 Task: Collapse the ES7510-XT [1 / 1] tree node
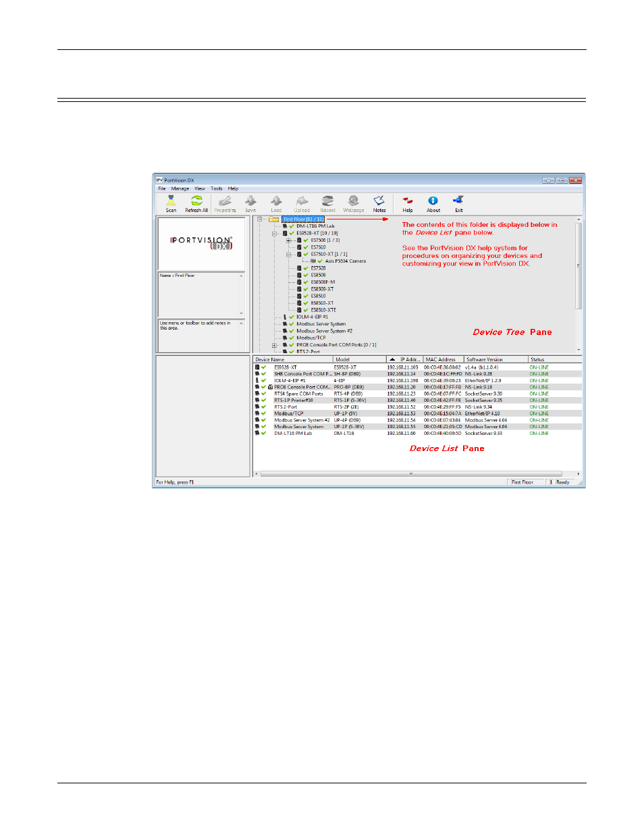[289, 254]
